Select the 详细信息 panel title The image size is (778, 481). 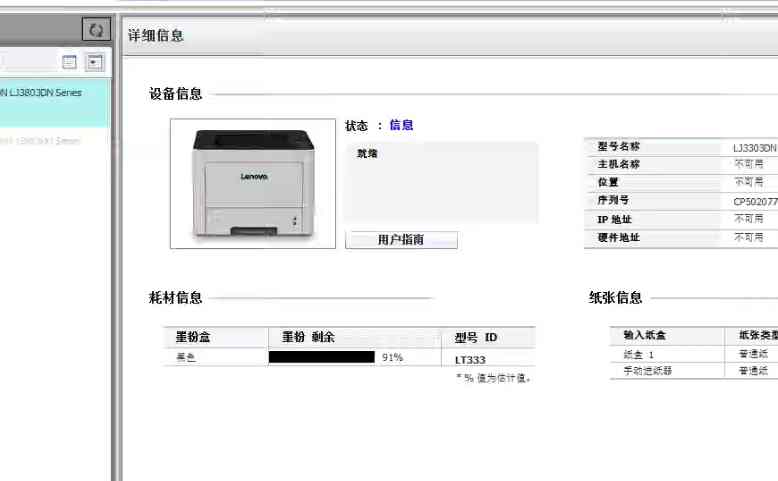[156, 35]
